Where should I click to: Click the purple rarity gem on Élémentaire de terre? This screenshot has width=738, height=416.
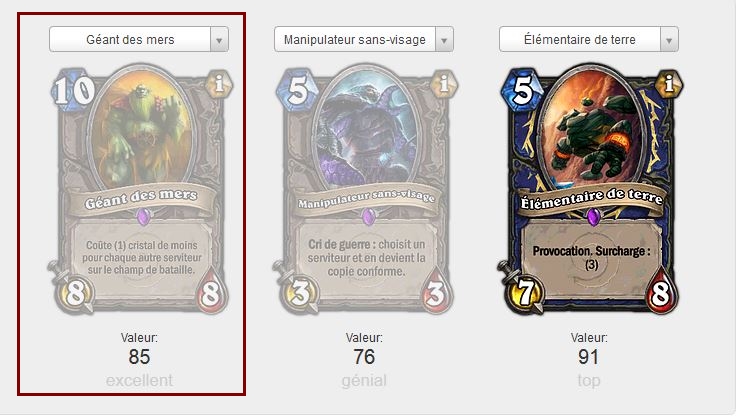tap(594, 217)
